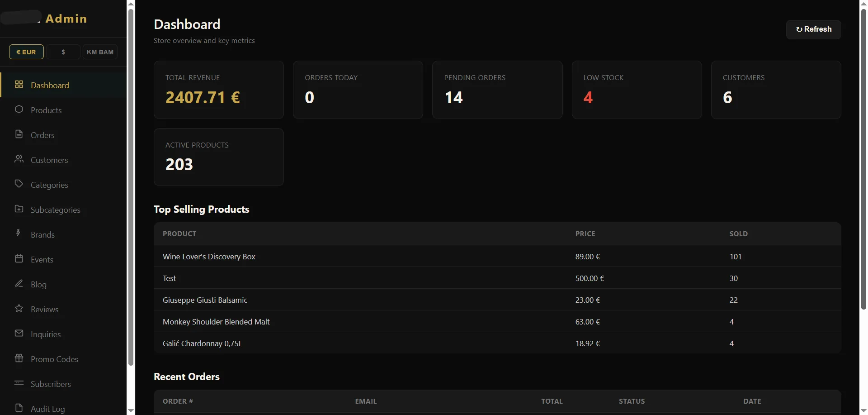Click the Subcategories folder icon
Viewport: 868px width, 415px height.
tap(19, 209)
